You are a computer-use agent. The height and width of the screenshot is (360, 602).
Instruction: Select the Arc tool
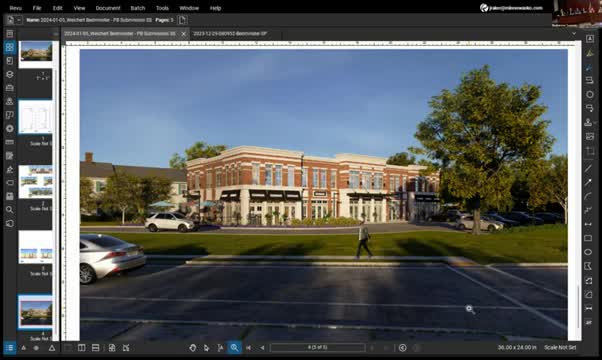[x=589, y=196]
